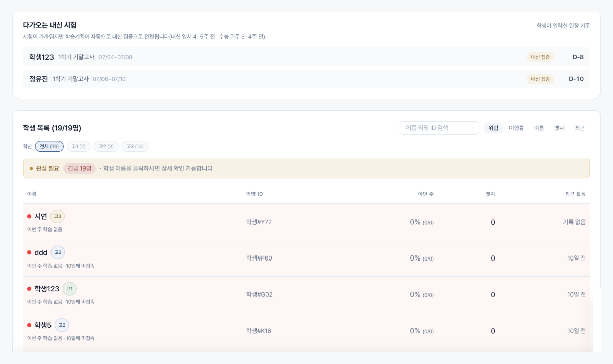Viewport: 613px width, 364px height.
Task: Open 학생123 in student list
Action: click(47, 289)
